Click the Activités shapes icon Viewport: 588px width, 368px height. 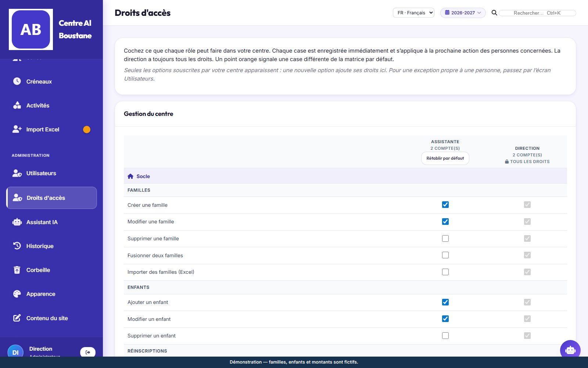coord(17,105)
